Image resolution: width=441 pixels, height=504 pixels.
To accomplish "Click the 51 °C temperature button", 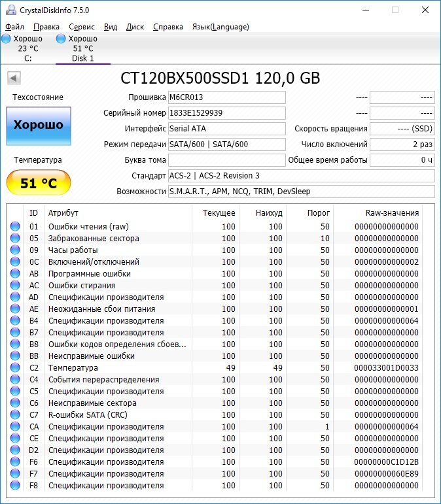I will click(39, 183).
